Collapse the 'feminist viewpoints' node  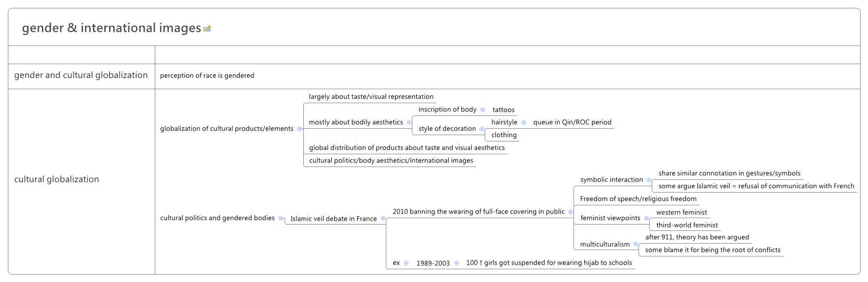(x=646, y=218)
